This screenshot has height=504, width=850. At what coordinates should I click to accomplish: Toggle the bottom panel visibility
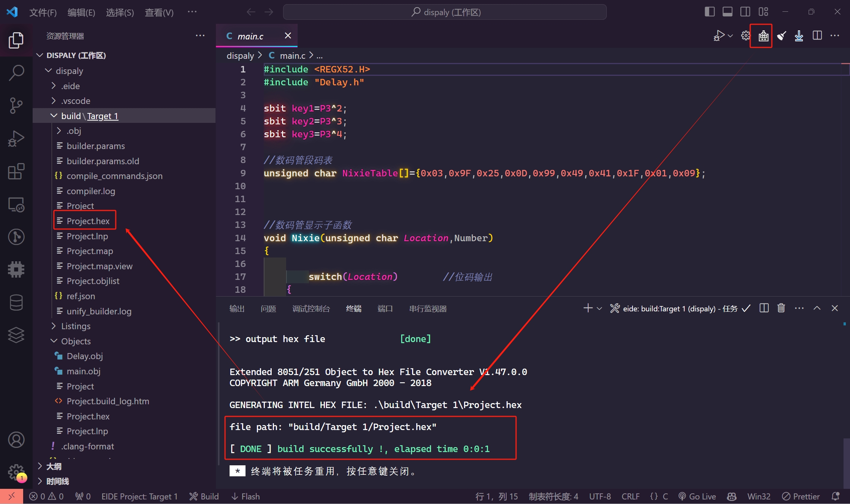(x=727, y=12)
